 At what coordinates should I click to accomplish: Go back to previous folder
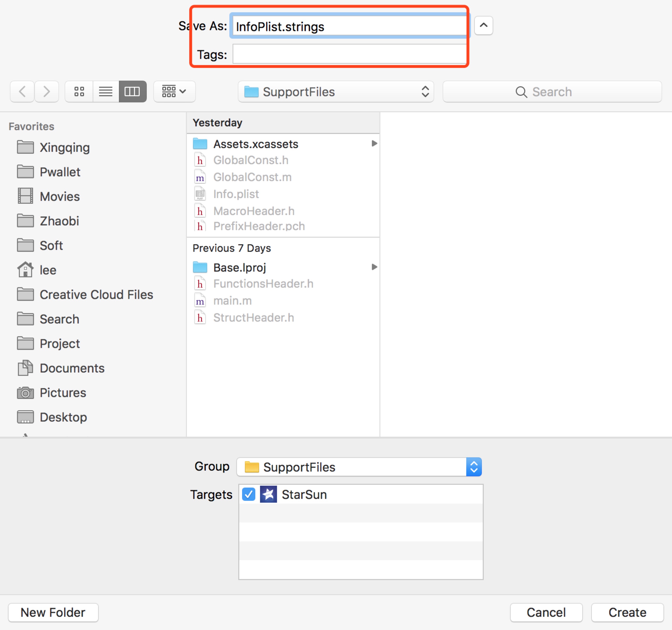coord(22,91)
